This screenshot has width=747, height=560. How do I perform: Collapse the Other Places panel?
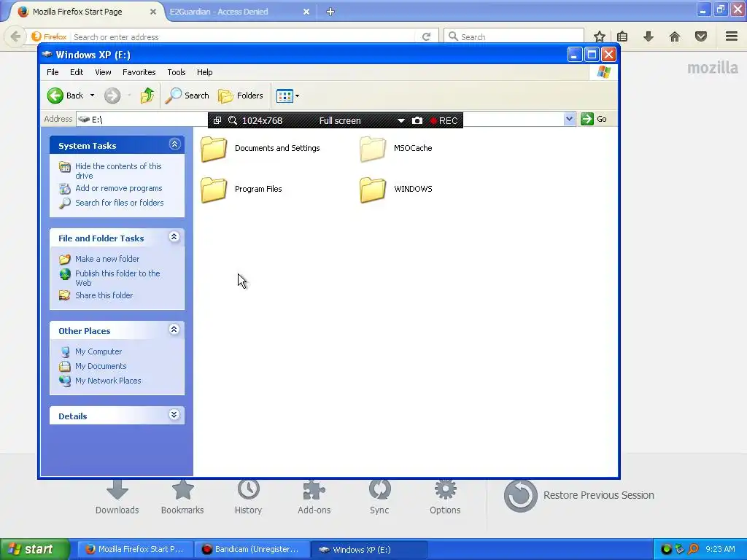pyautogui.click(x=174, y=330)
